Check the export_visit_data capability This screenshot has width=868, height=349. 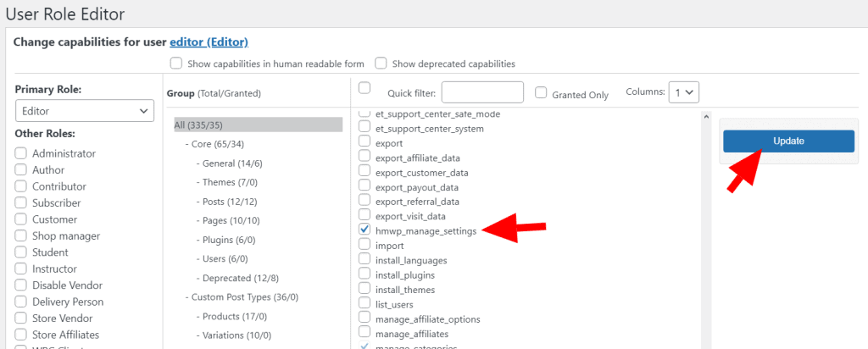pyautogui.click(x=364, y=214)
